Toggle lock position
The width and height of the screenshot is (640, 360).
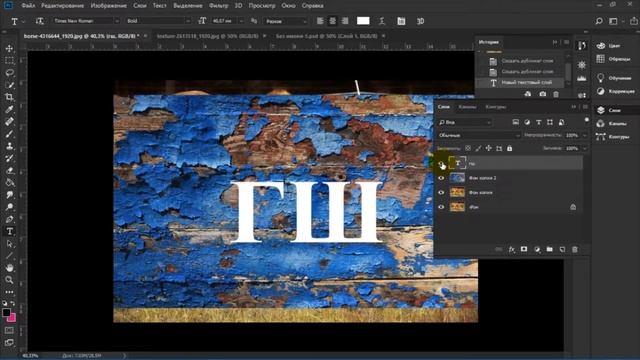(489, 149)
